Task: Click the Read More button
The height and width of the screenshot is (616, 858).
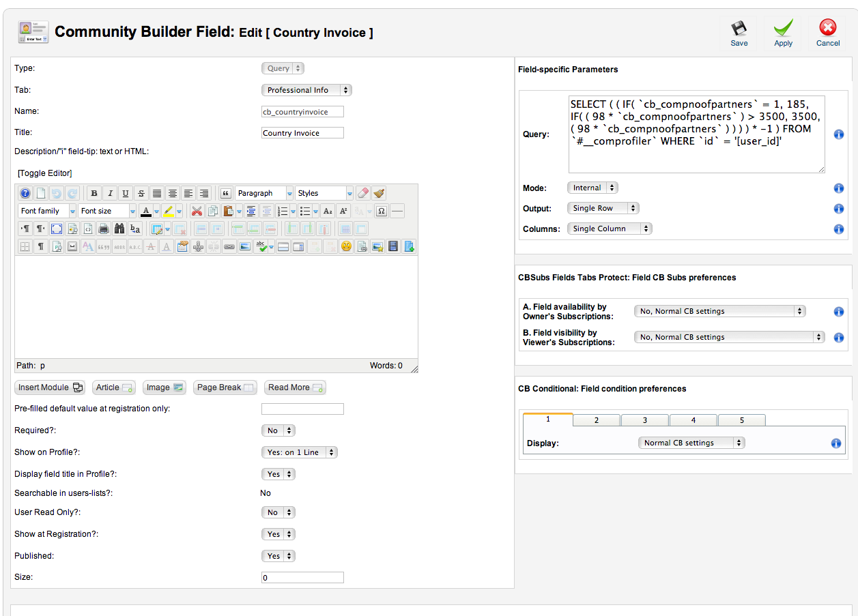Action: (x=295, y=387)
